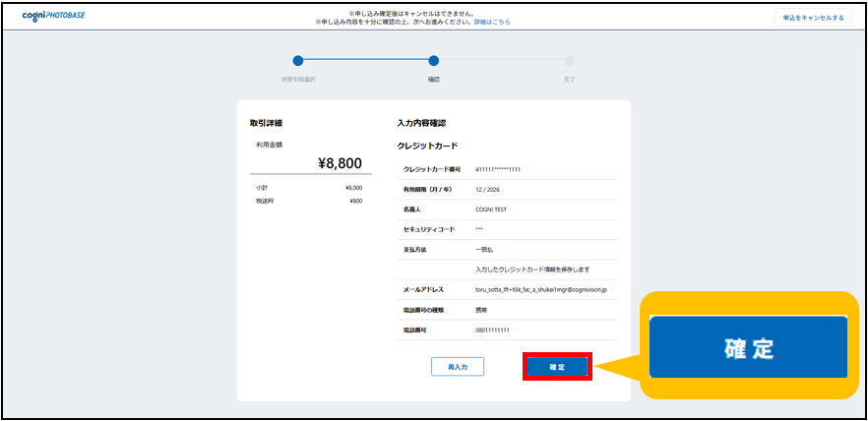Viewport: 868px width, 421px height.
Task: Click the masked credit card number value
Action: point(498,169)
